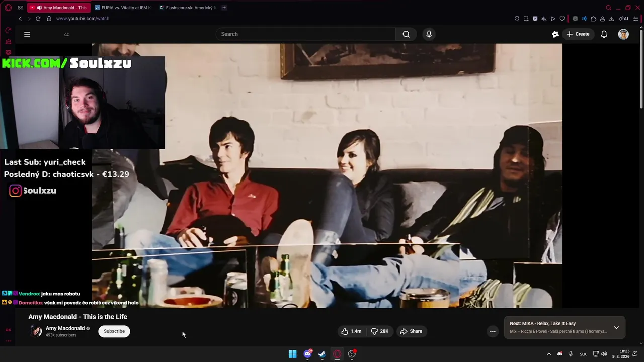Go back to previous page
The height and width of the screenshot is (362, 644).
(20, 19)
